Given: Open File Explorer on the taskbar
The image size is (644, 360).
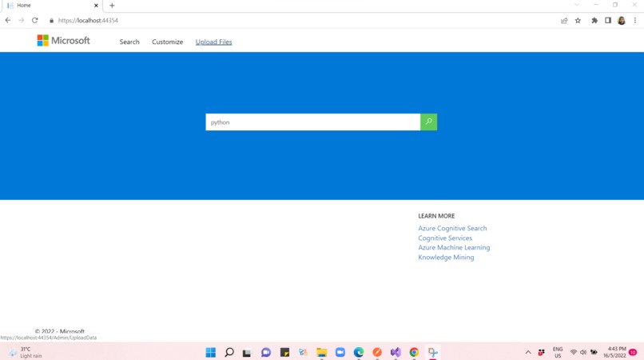Looking at the screenshot, I should [321, 353].
